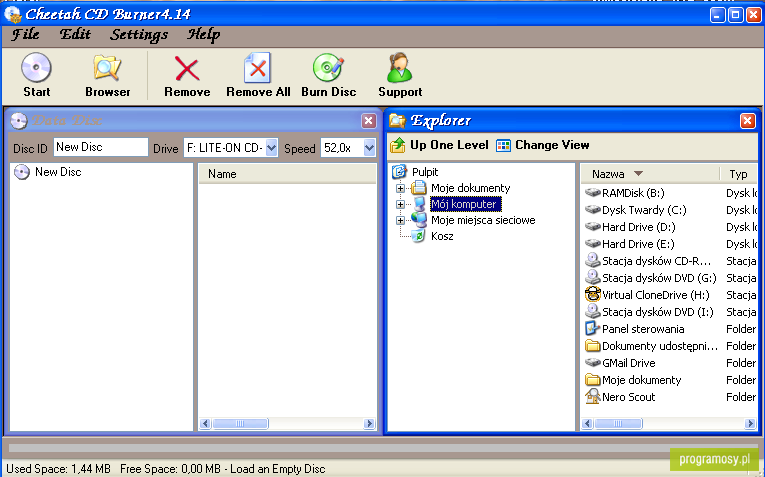Click the Start disc icon

[x=36, y=67]
